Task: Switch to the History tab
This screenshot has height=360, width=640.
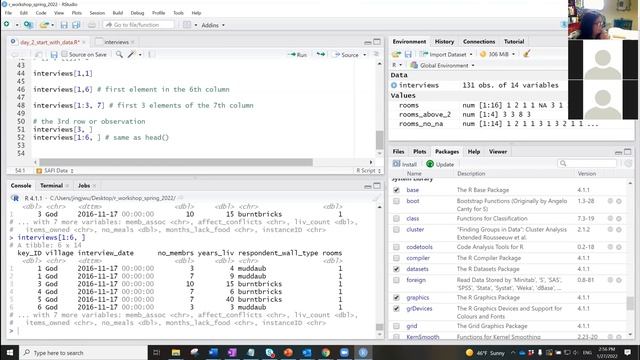Action: (444, 42)
